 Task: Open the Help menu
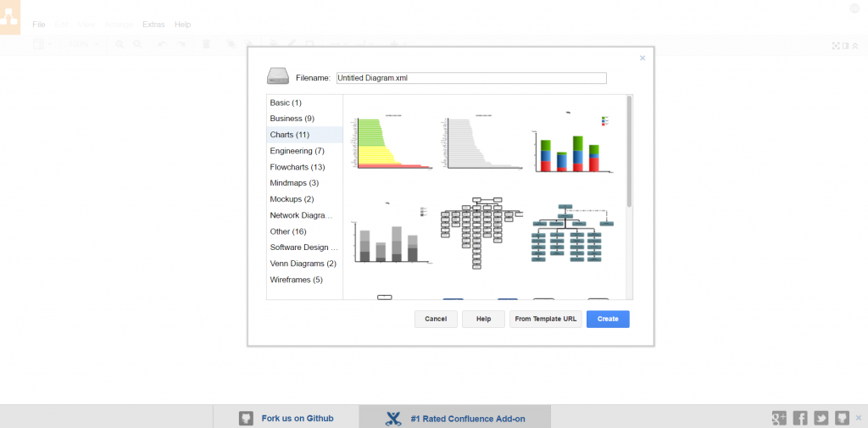pos(182,25)
